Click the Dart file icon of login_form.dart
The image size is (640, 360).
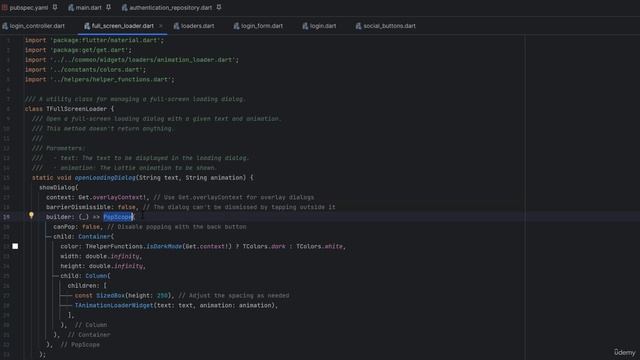pos(236,26)
